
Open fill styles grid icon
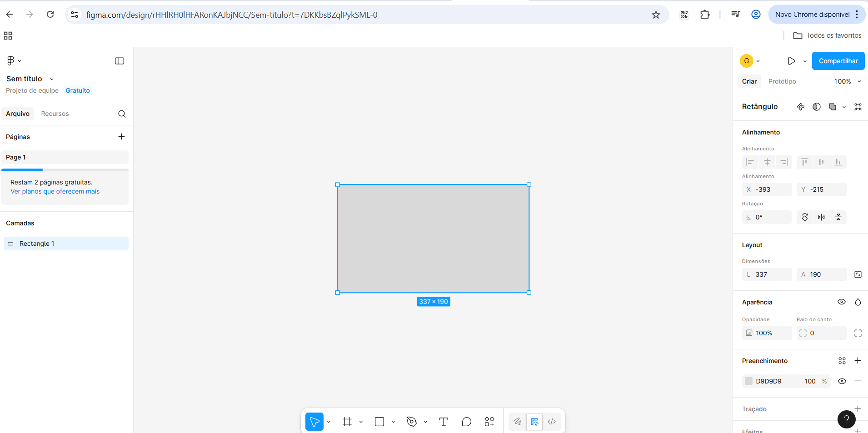click(842, 361)
